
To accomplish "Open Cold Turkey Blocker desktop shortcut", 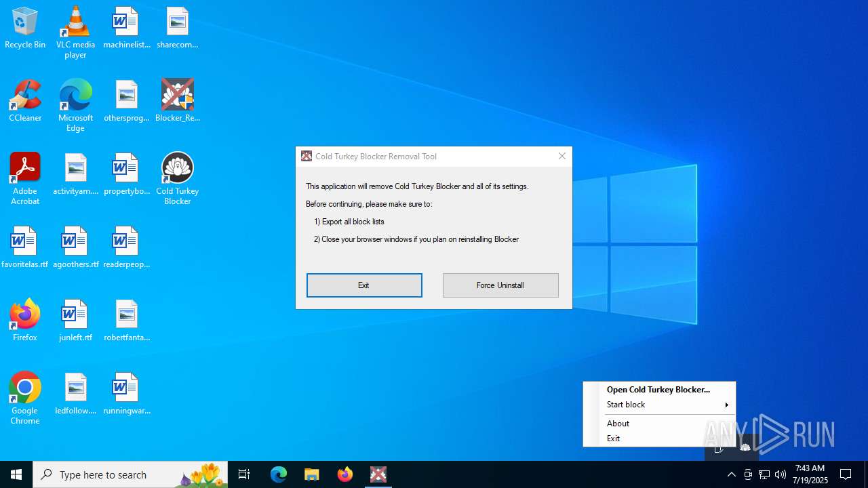I will pos(178,179).
